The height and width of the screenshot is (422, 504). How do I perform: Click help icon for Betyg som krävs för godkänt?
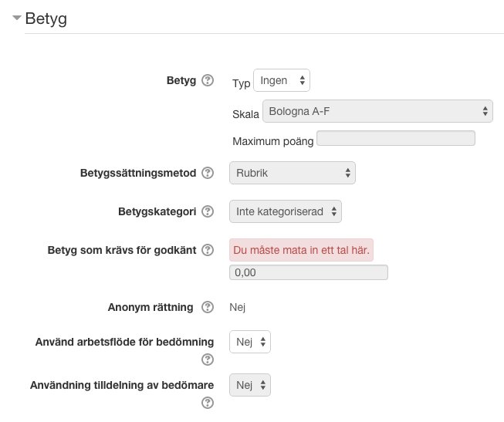(x=208, y=250)
